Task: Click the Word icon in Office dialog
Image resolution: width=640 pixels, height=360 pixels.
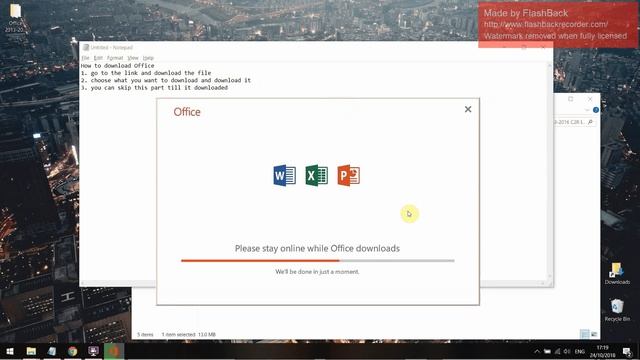Action: click(284, 176)
